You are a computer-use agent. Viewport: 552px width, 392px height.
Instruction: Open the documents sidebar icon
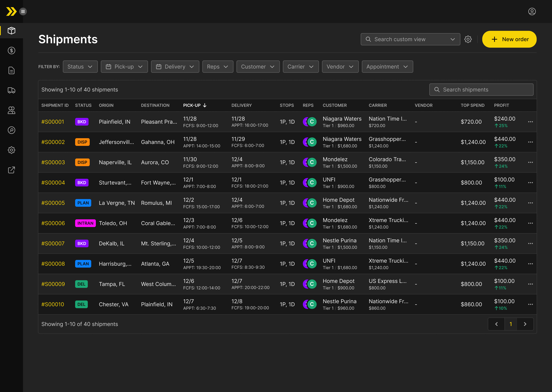(11, 70)
